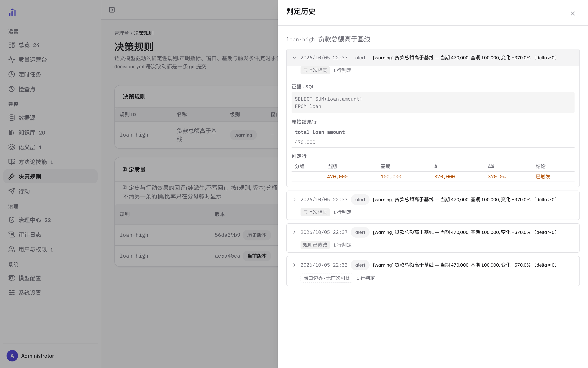Open 检查点 history icon
The width and height of the screenshot is (588, 368).
[x=11, y=89]
